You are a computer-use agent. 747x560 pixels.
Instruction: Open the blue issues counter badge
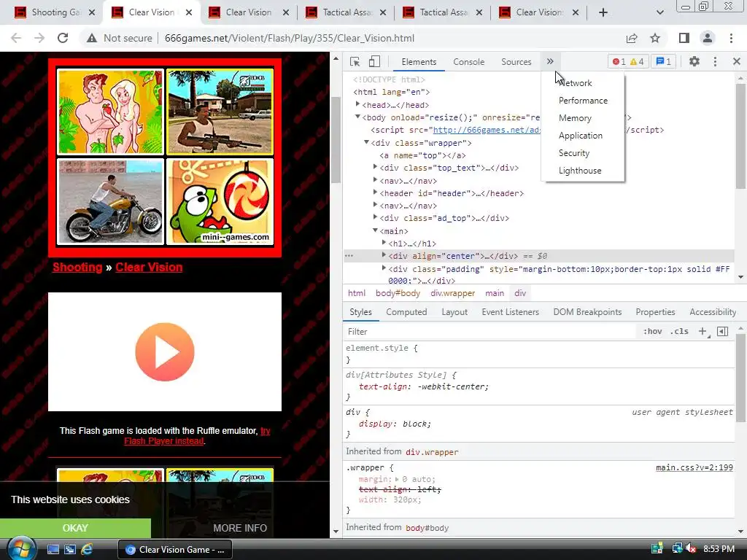pos(663,61)
